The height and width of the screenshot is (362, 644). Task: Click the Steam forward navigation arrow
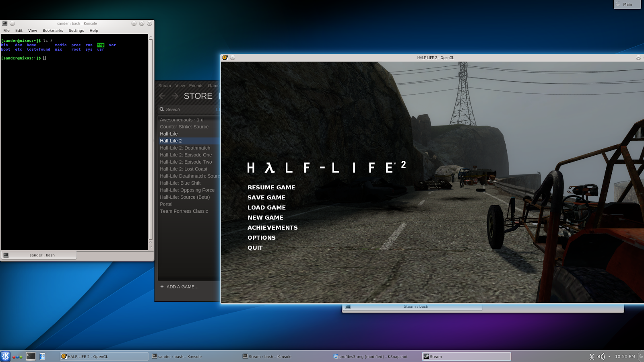[x=175, y=96]
